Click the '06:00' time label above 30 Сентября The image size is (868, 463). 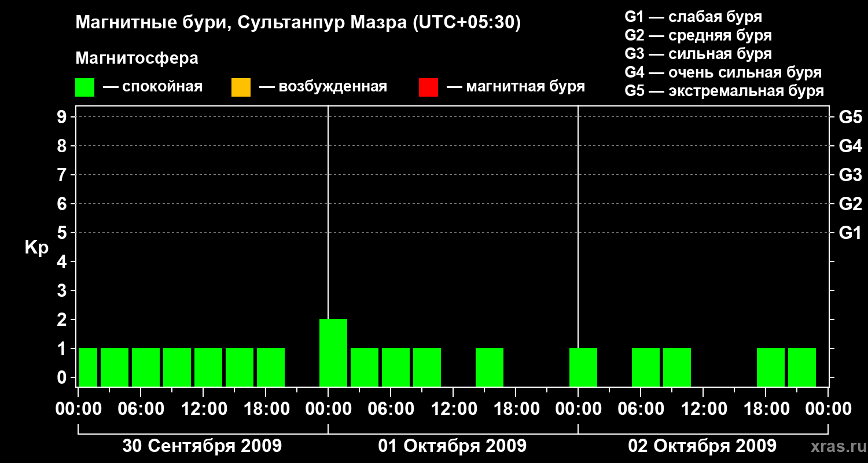tap(140, 409)
